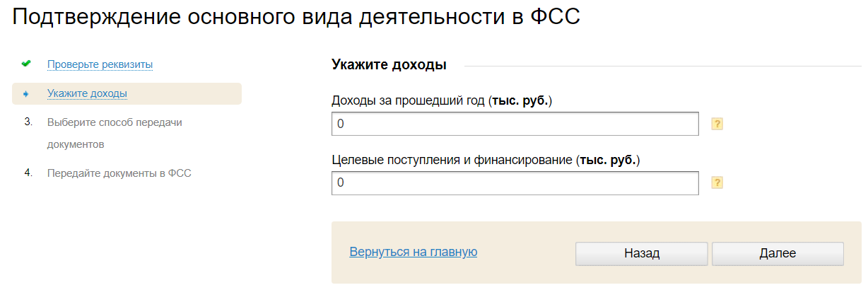Click the page title Подтверждение основного вида деятельности
Screen dimensions: 868x290
click(x=296, y=18)
